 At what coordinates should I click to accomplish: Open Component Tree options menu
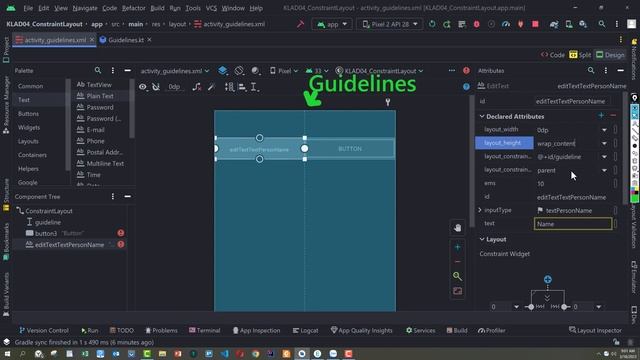[x=113, y=197]
